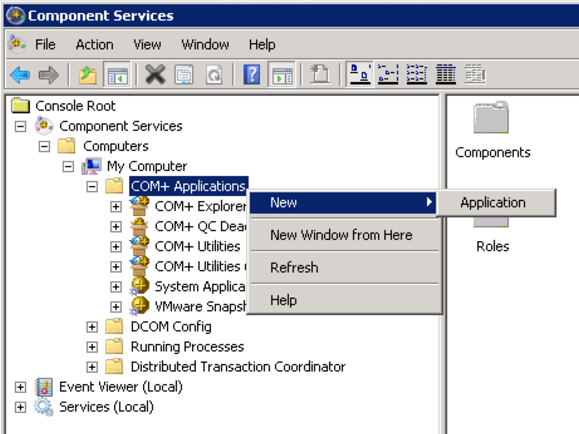
Task: Click the Forward arrow toolbar icon
Action: click(49, 75)
